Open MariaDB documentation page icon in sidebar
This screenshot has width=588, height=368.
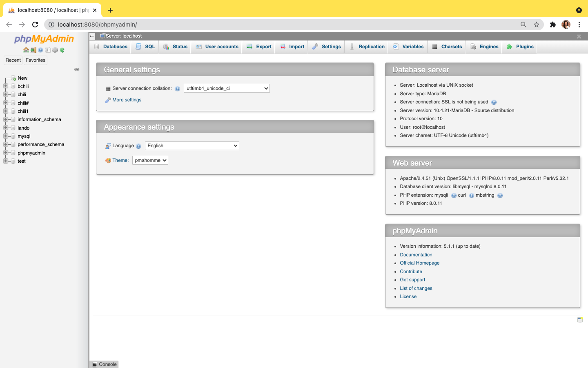click(x=48, y=50)
